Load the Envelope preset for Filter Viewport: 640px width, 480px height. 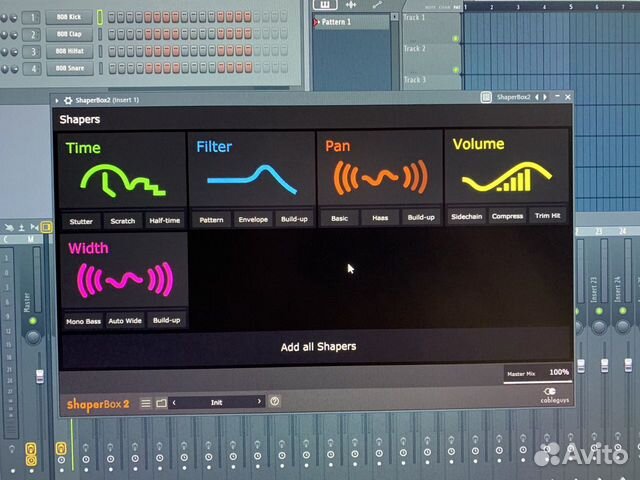pos(253,219)
